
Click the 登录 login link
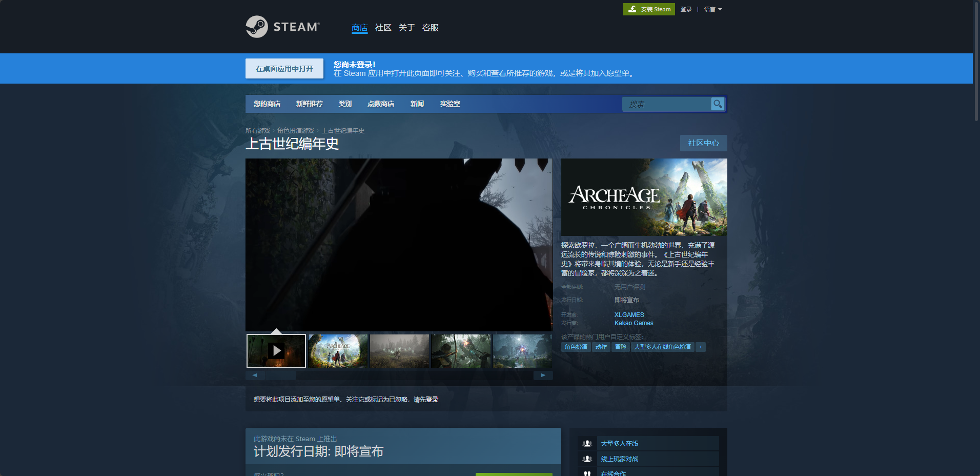[686, 9]
